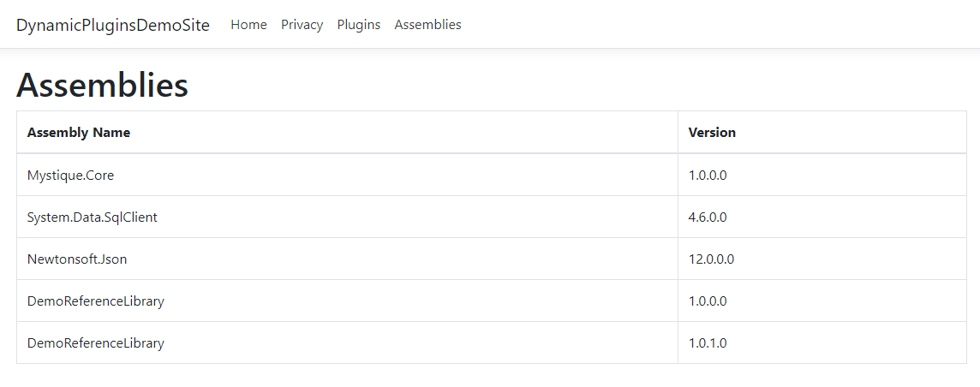
Task: Click the large Assemblies page heading
Action: point(102,85)
